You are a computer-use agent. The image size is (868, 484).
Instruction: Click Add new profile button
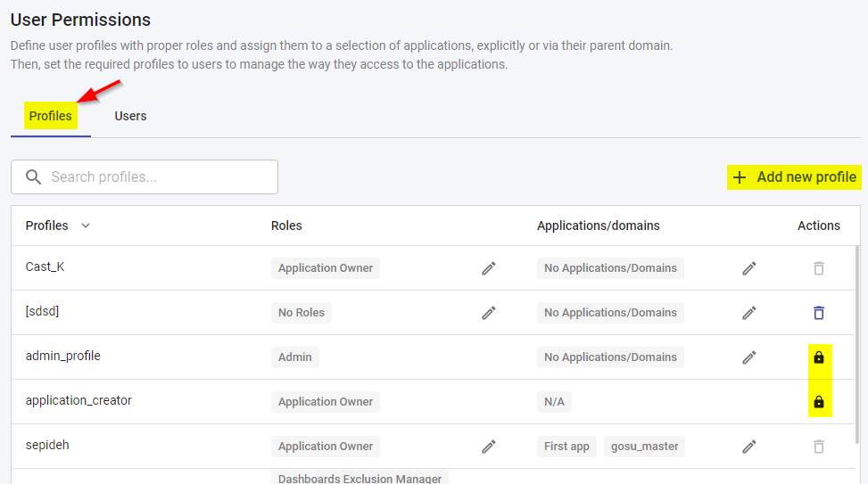[794, 177]
